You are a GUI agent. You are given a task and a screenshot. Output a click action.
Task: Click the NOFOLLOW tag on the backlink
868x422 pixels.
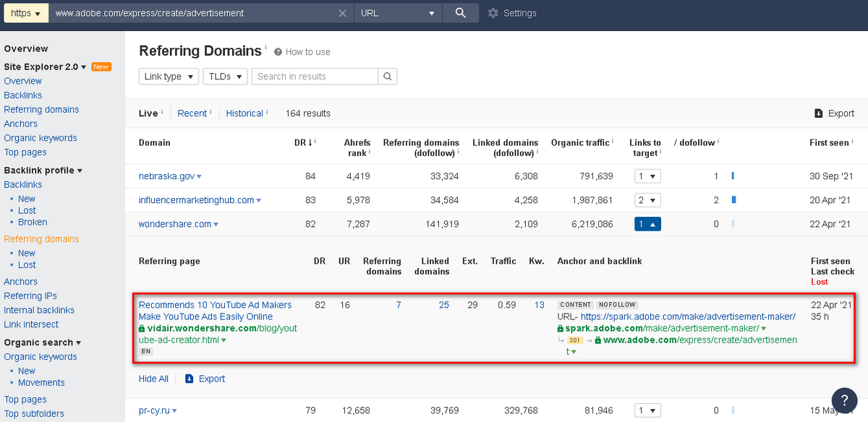(617, 305)
